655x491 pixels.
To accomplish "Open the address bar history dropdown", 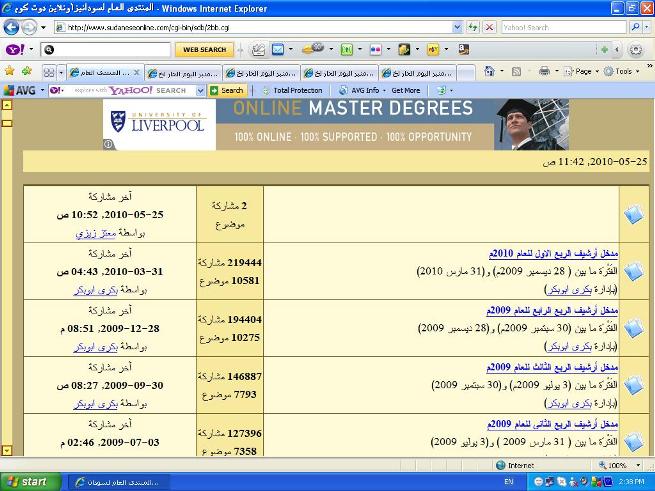I will pyautogui.click(x=457, y=28).
